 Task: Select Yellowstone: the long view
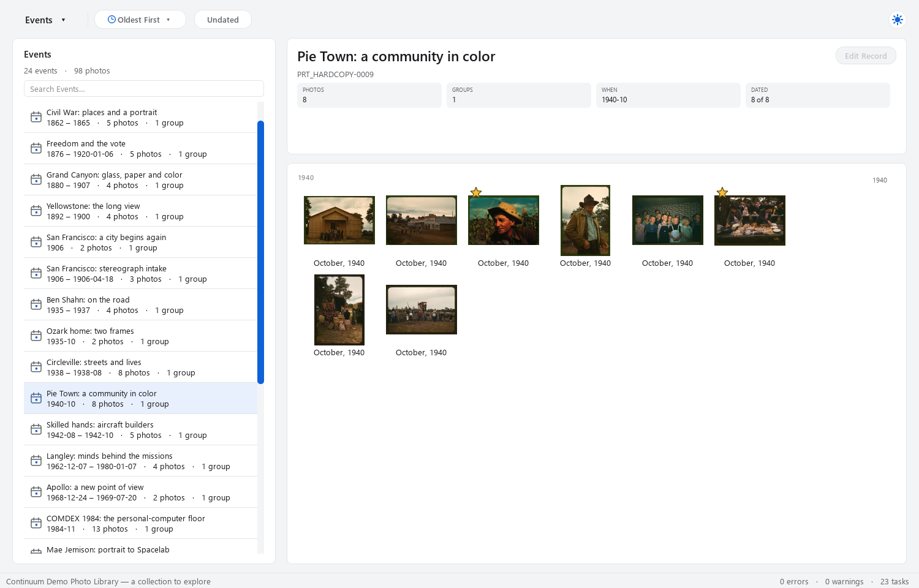tap(140, 211)
